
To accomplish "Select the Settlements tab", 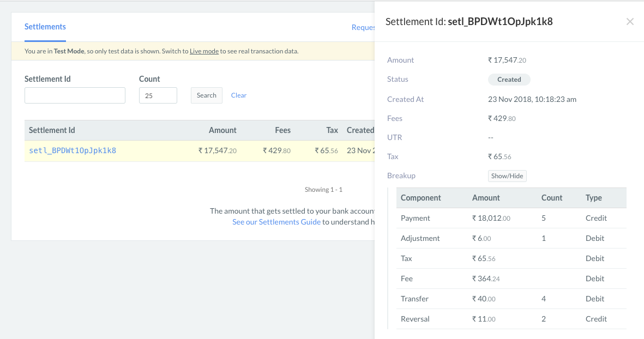I will [45, 27].
